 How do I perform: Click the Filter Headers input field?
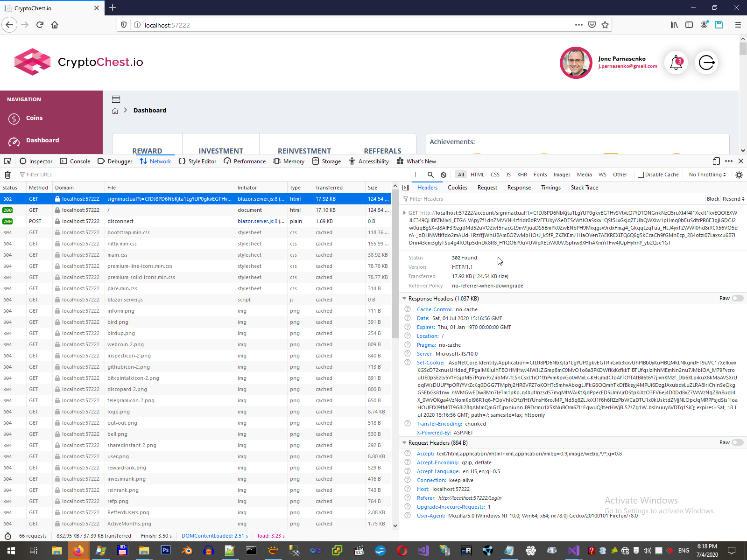pyautogui.click(x=553, y=199)
